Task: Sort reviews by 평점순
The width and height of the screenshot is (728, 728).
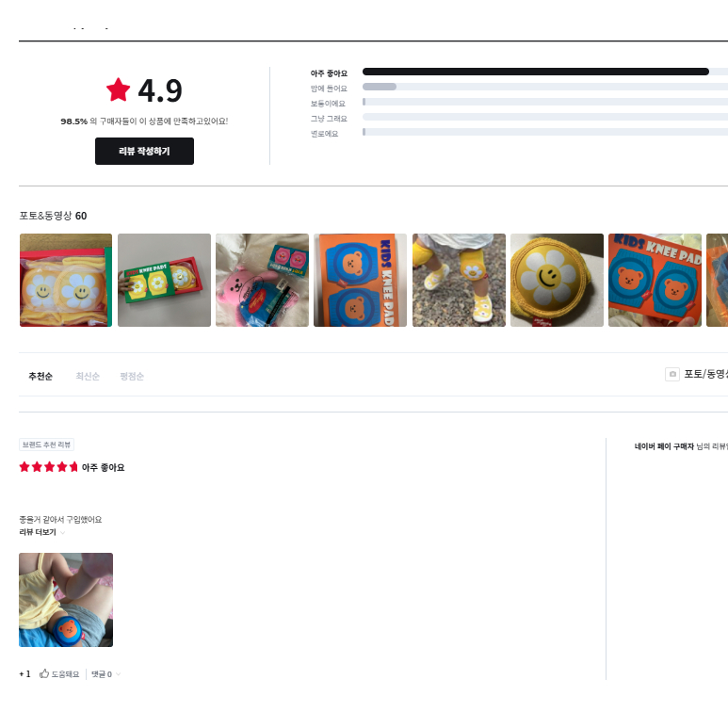Action: [132, 376]
